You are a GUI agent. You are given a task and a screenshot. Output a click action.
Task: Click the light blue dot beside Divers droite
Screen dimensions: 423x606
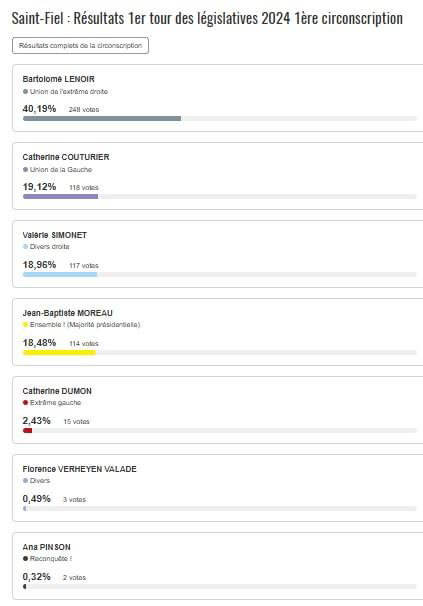[26, 247]
